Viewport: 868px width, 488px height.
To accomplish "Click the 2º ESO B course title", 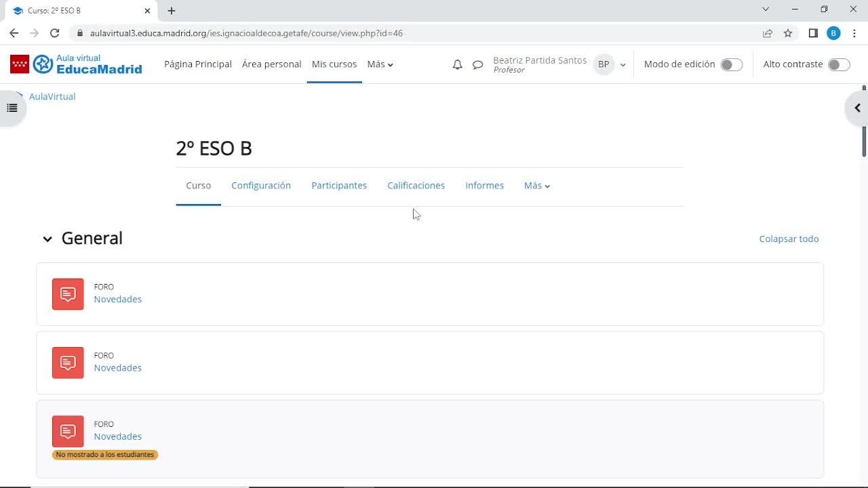I will point(214,148).
